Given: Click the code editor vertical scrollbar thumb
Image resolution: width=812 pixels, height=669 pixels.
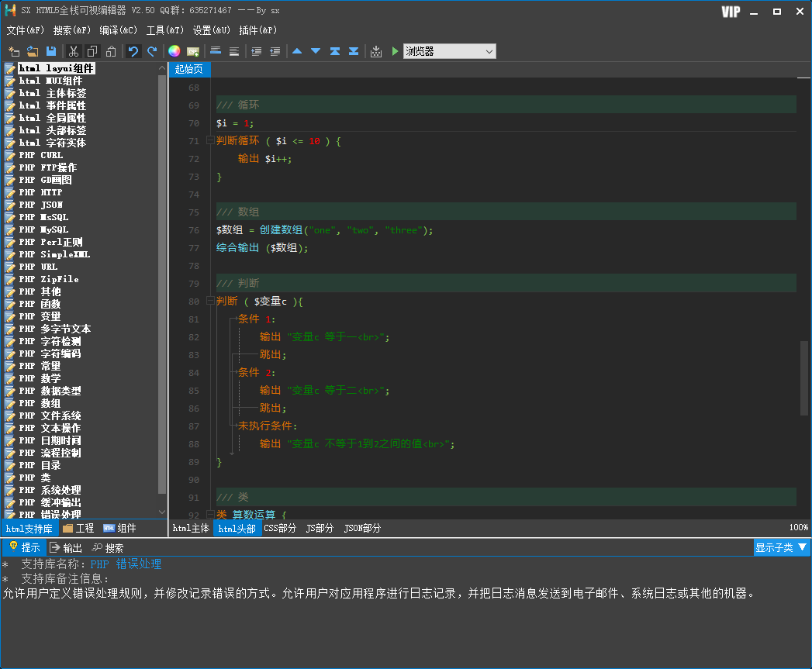Looking at the screenshot, I should pos(803,378).
